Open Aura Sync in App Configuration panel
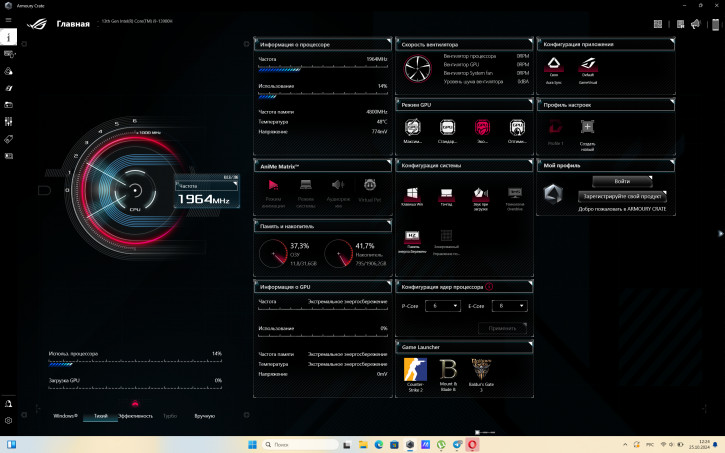725x453 pixels. click(553, 70)
